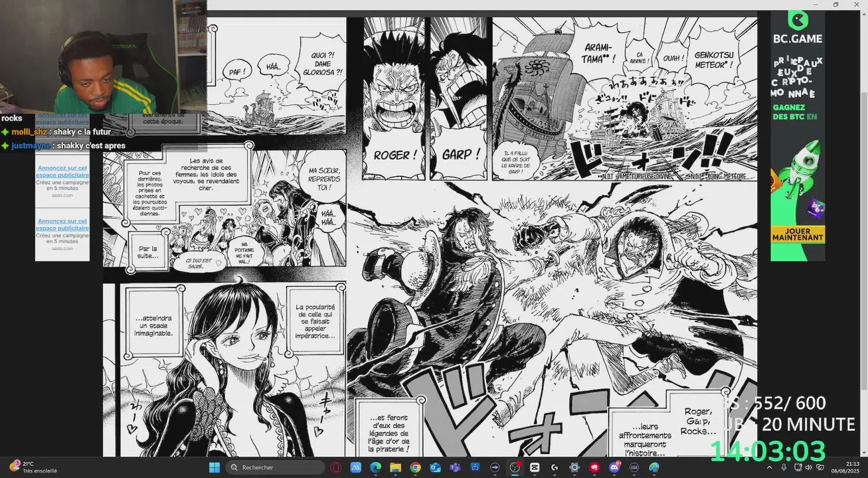Open the colorful Paint-style taskbar icon
Image resolution: width=868 pixels, height=478 pixels.
point(654,467)
